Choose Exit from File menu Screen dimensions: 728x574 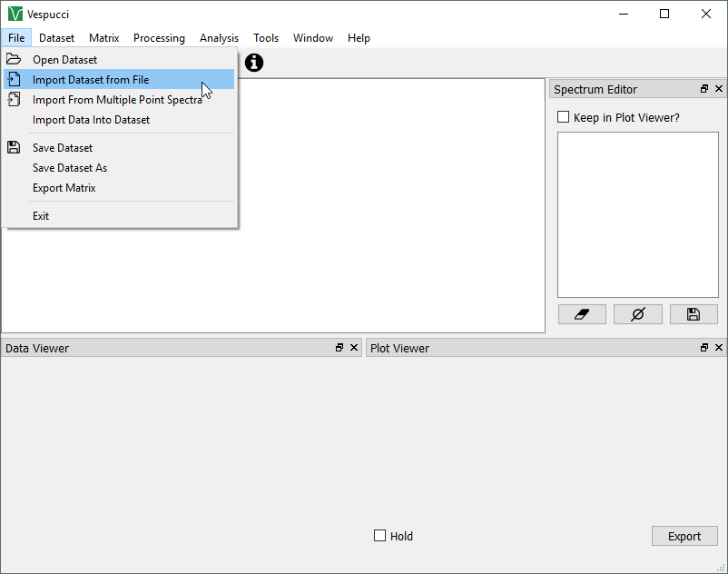[119, 216]
